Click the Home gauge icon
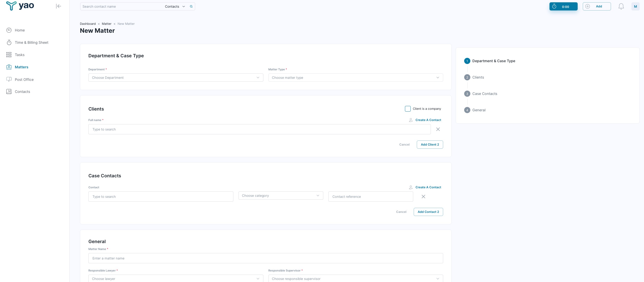Viewport: 644px width, 282px height. [x=9, y=30]
